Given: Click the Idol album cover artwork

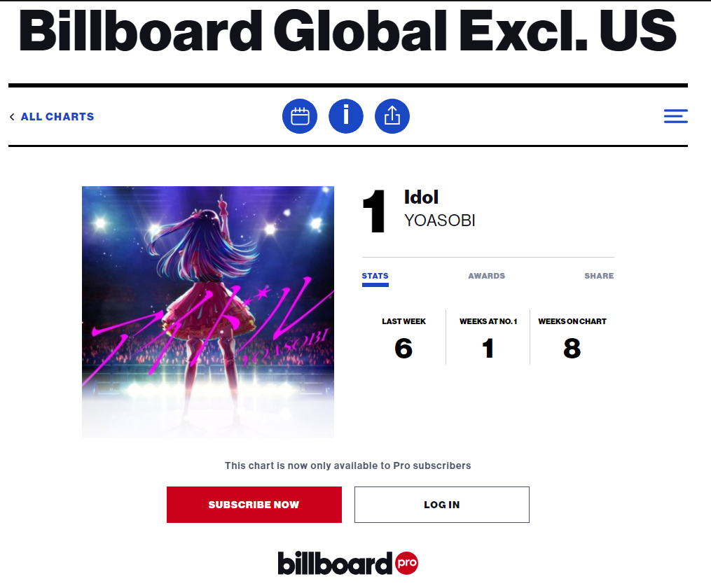Looking at the screenshot, I should tap(208, 312).
